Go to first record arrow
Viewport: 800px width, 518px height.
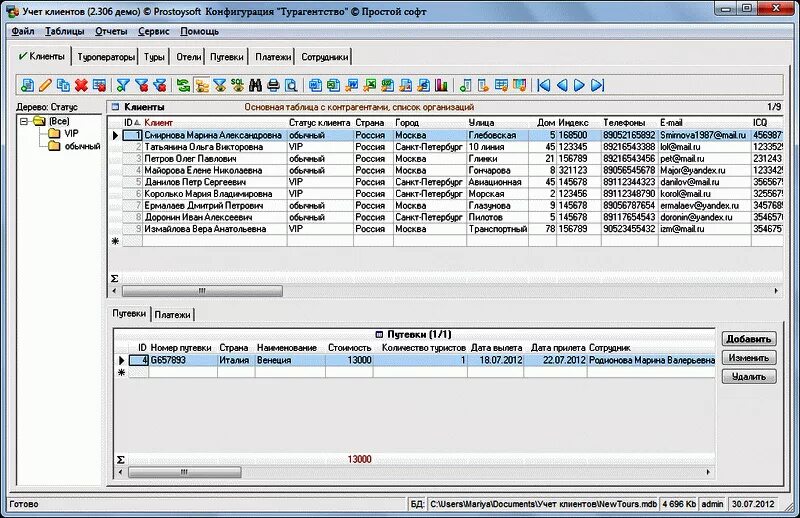[544, 85]
